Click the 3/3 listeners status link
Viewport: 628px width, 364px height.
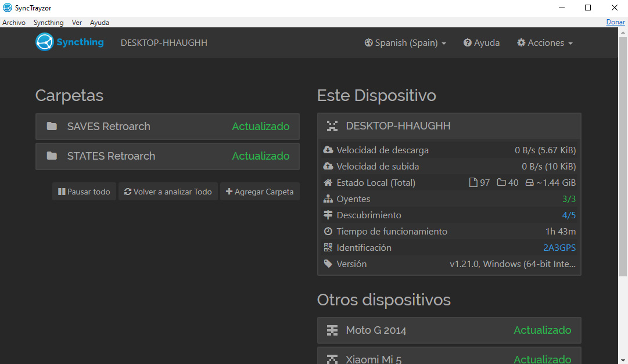tap(569, 199)
